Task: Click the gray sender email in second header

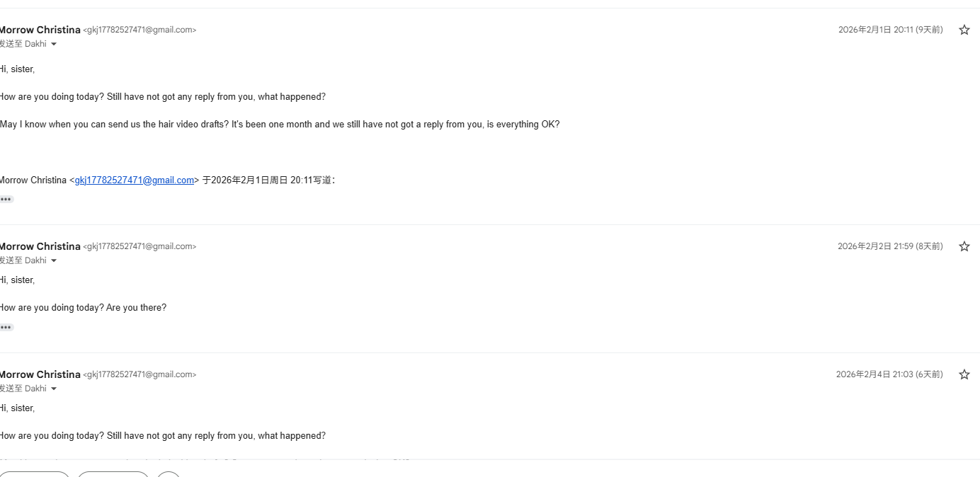Action: click(139, 246)
